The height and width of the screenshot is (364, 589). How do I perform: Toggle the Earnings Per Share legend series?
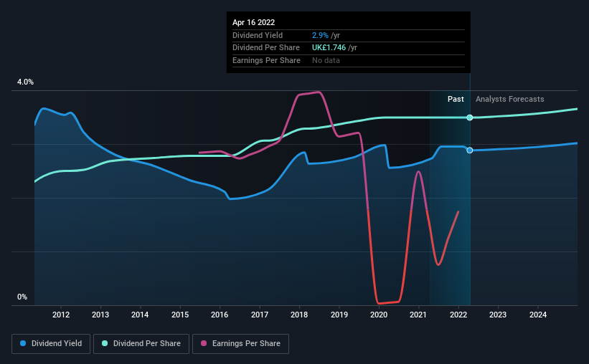coord(242,344)
